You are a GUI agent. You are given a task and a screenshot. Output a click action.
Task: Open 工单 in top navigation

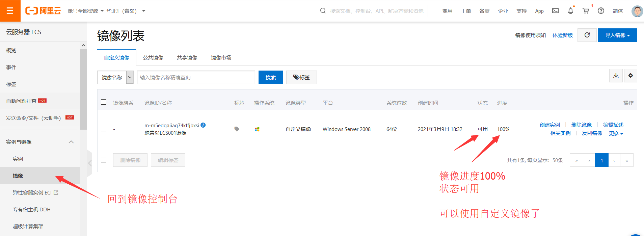(x=466, y=11)
